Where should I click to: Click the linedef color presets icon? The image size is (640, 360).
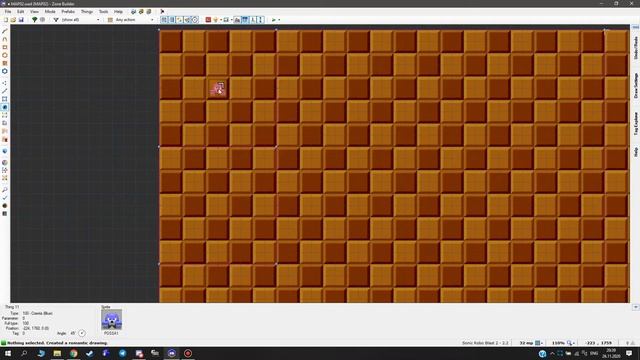110,20
